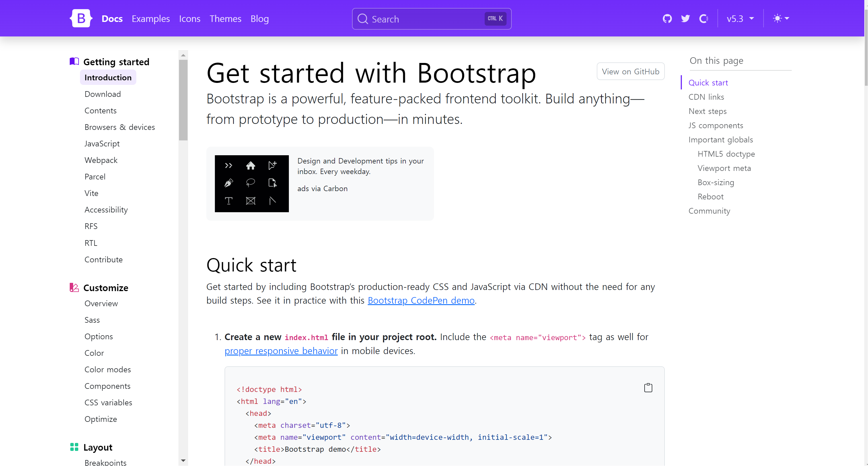868x466 pixels.
Task: Open Color modes in the sidebar
Action: (108, 369)
